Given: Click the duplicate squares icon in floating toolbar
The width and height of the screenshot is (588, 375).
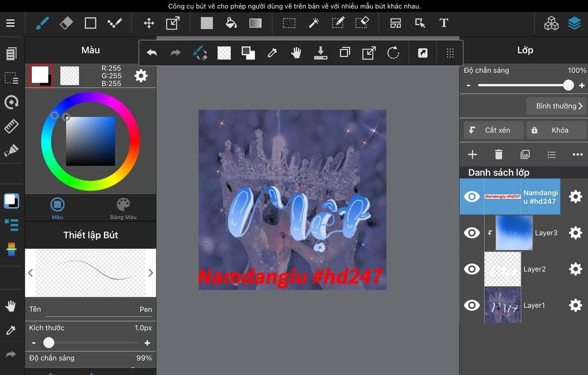Looking at the screenshot, I should pos(345,52).
